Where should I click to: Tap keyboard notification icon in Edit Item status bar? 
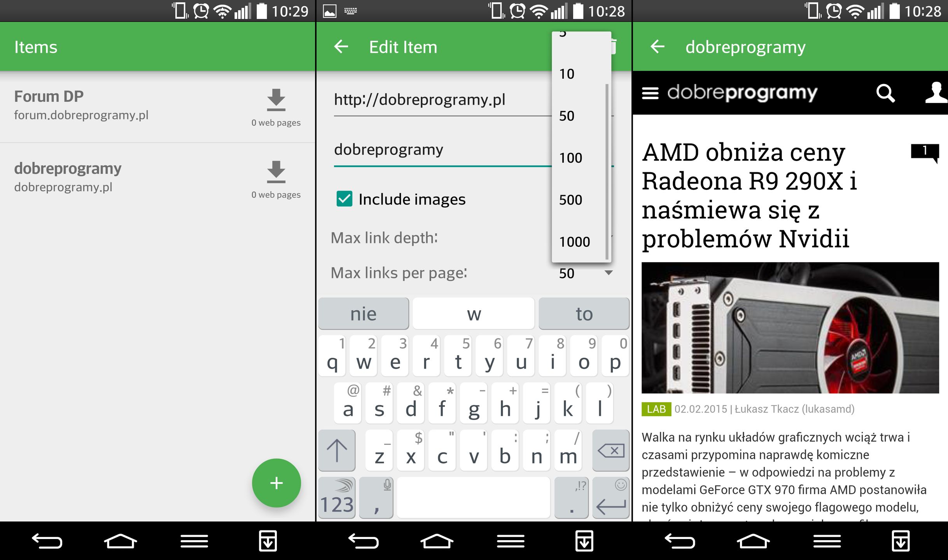tap(350, 11)
